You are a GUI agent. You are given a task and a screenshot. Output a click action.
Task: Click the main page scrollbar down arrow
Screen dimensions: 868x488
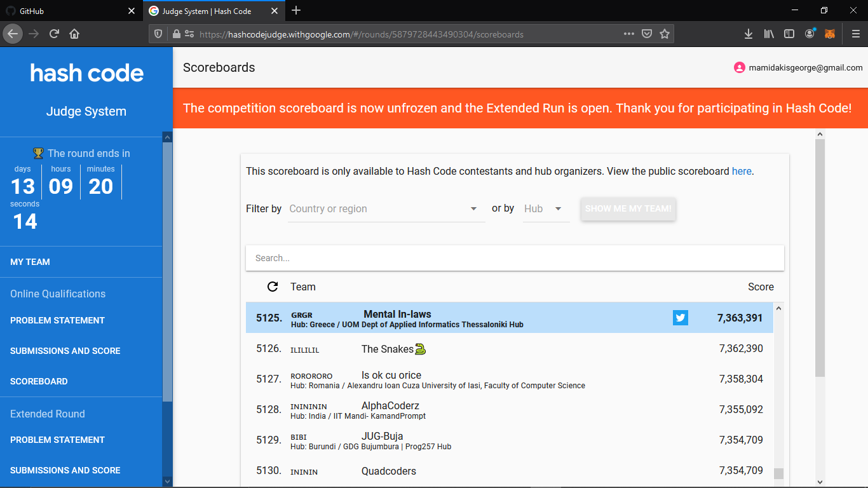coord(820,482)
